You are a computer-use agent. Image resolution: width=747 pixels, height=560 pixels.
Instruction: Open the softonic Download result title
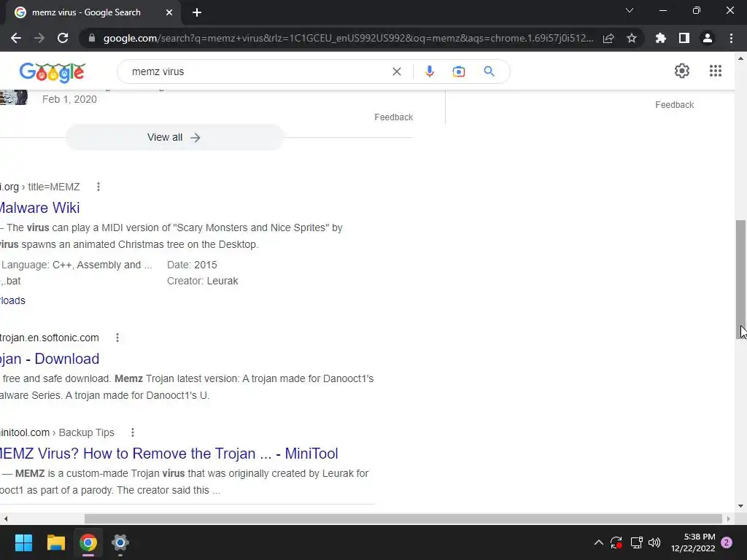[50, 359]
